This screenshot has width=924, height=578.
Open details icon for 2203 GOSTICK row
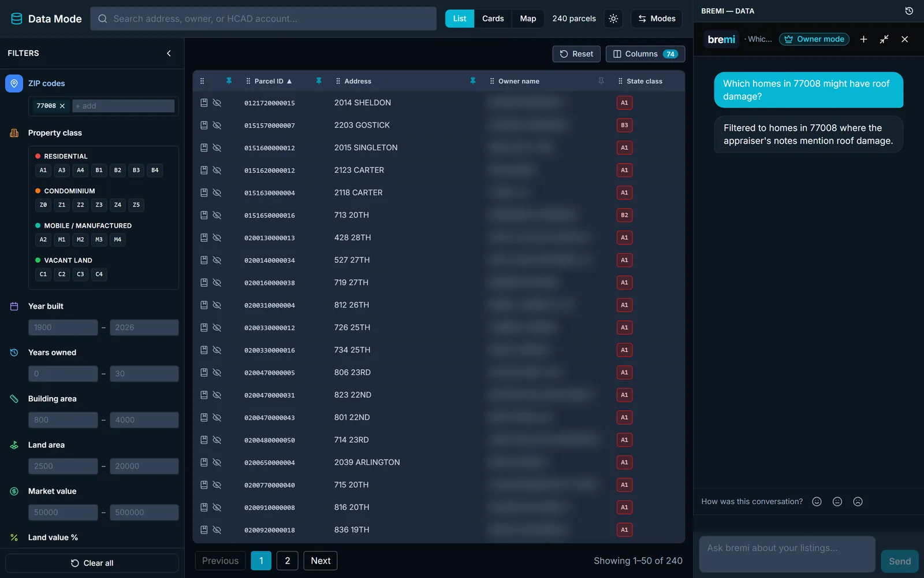pyautogui.click(x=204, y=125)
